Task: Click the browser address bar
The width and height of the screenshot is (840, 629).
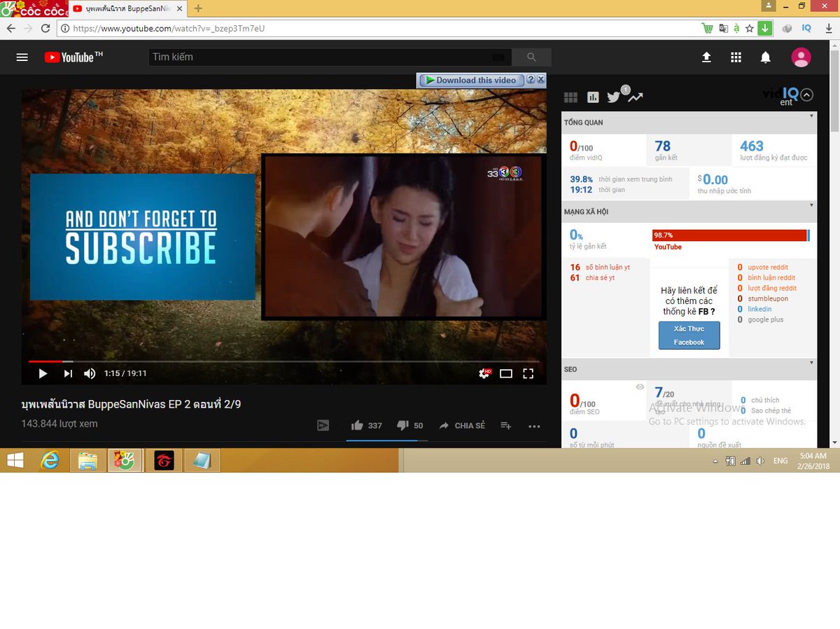Action: click(x=378, y=29)
